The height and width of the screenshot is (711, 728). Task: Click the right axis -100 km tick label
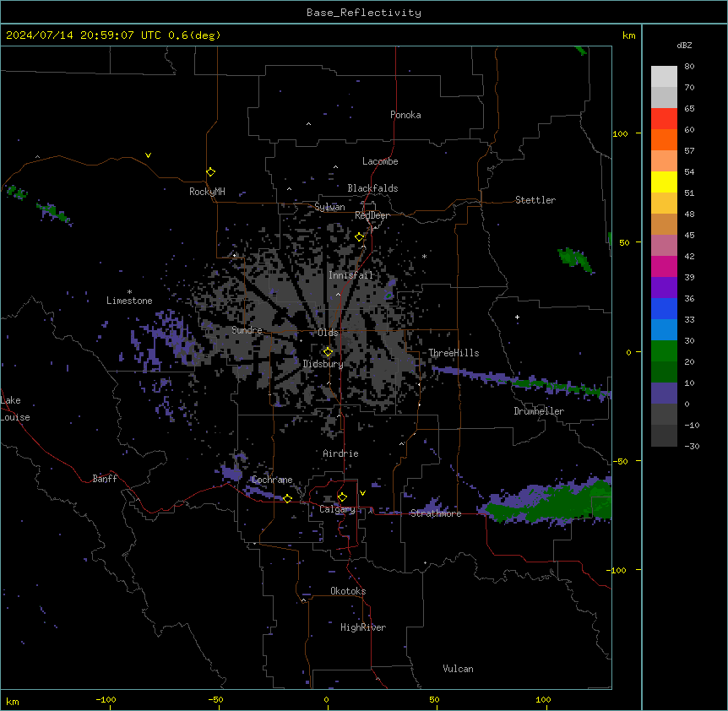pyautogui.click(x=617, y=570)
